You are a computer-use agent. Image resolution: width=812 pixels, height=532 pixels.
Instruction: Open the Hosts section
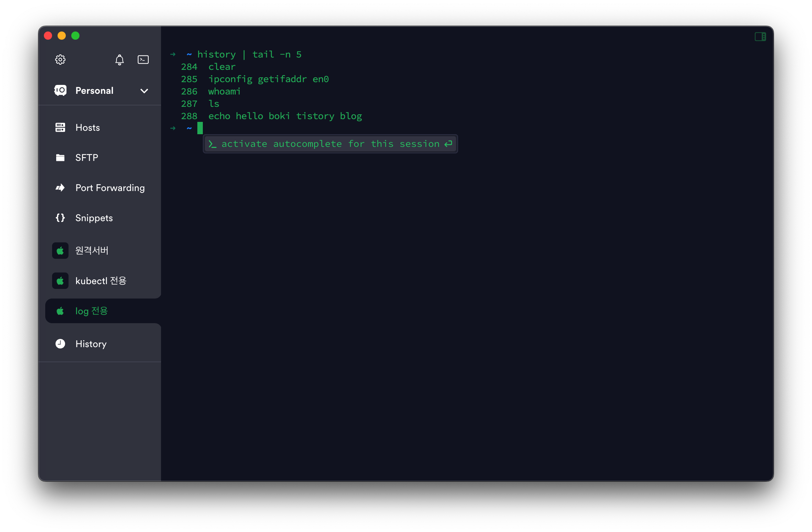(88, 128)
